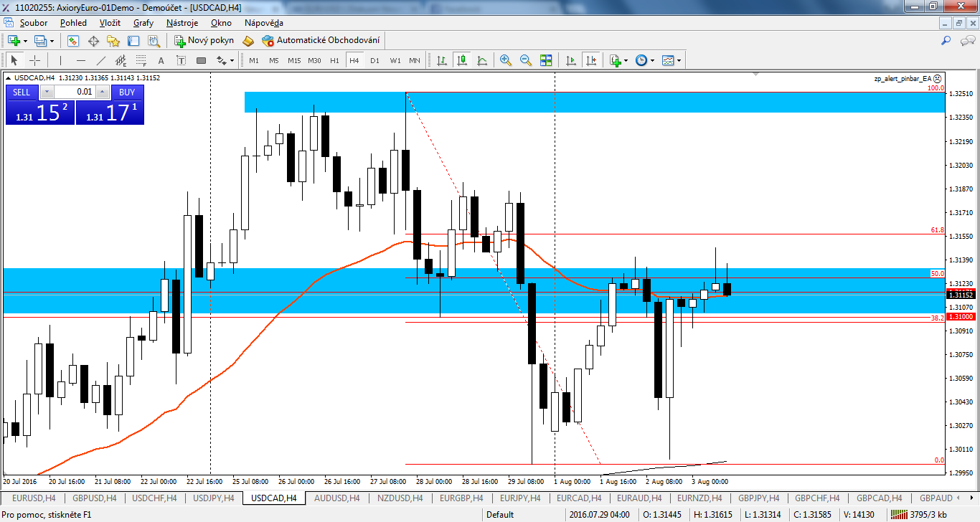Screen dimensions: 980x522
Task: Click the connection status 3795/3 kb indicator
Action: [x=919, y=514]
